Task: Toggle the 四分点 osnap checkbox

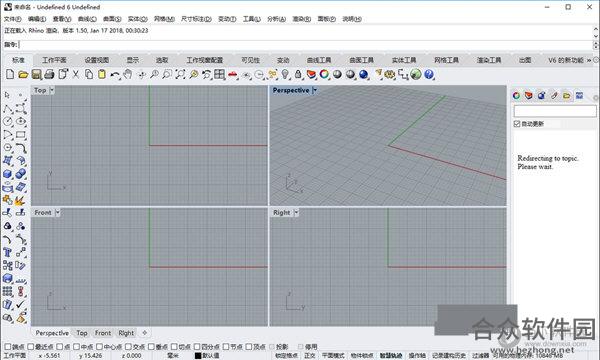Action: pyautogui.click(x=197, y=347)
